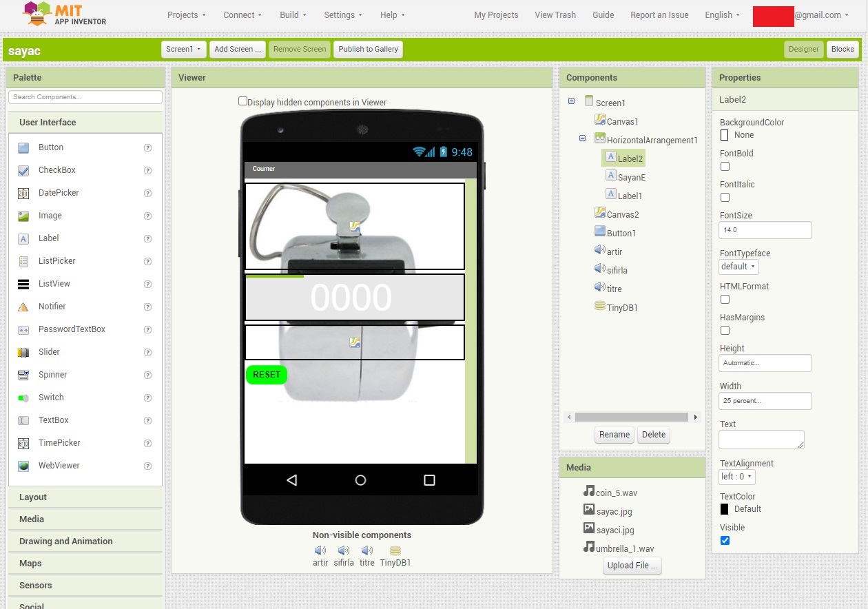
Task: Enable the FontBold checkbox
Action: pyautogui.click(x=725, y=166)
